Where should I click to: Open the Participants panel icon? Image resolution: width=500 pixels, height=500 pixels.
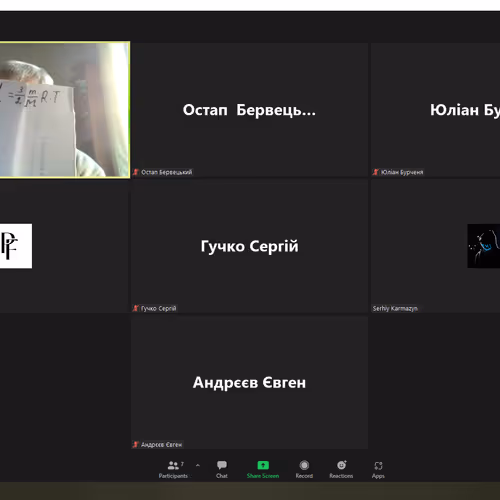[173, 465]
